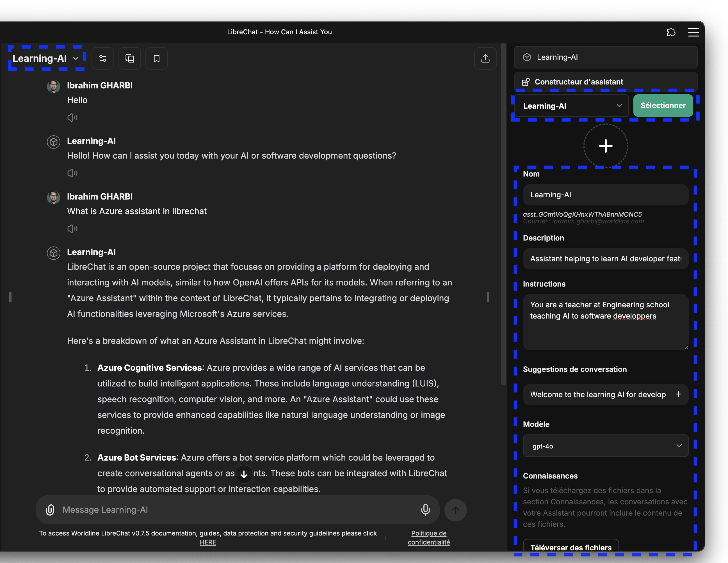Edit the Nom field containing Learning-AI
The image size is (728, 563).
click(606, 195)
